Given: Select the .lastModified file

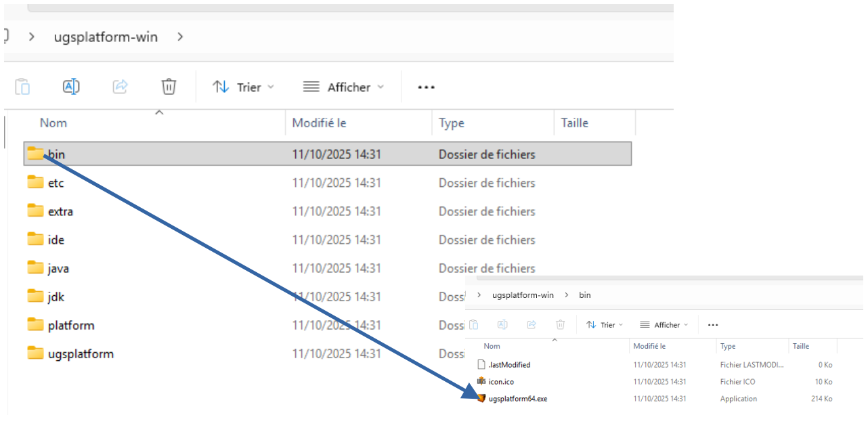Looking at the screenshot, I should click(509, 365).
